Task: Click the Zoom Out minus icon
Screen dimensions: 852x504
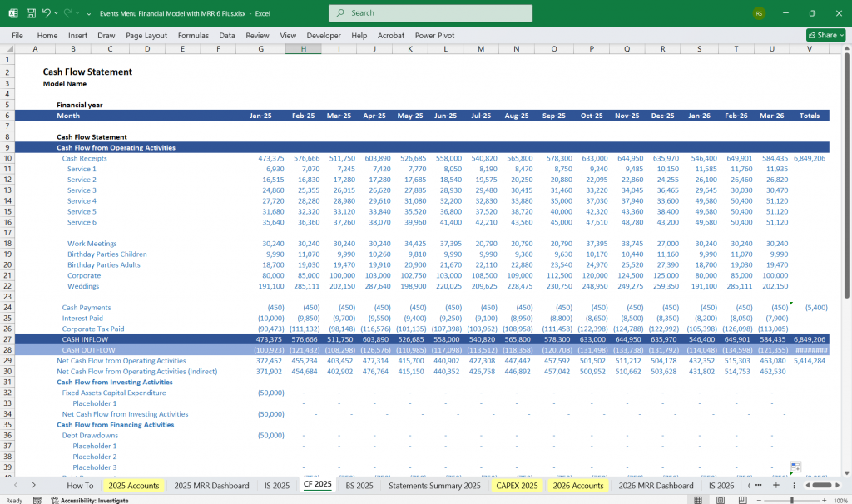Action: point(759,499)
